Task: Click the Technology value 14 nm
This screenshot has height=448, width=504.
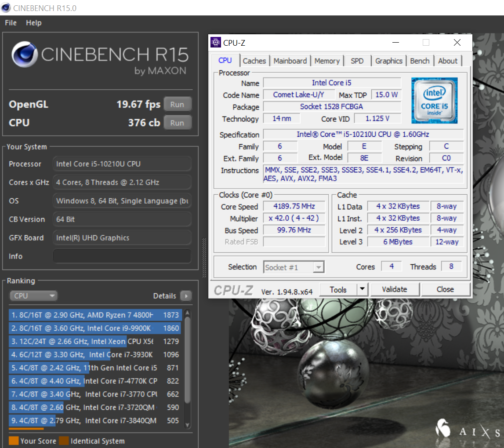Action: (282, 119)
